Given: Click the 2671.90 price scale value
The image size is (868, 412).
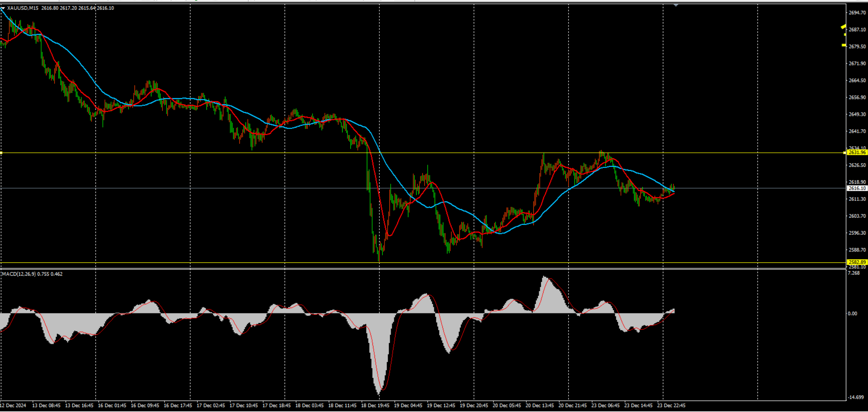Looking at the screenshot, I should click(x=857, y=64).
